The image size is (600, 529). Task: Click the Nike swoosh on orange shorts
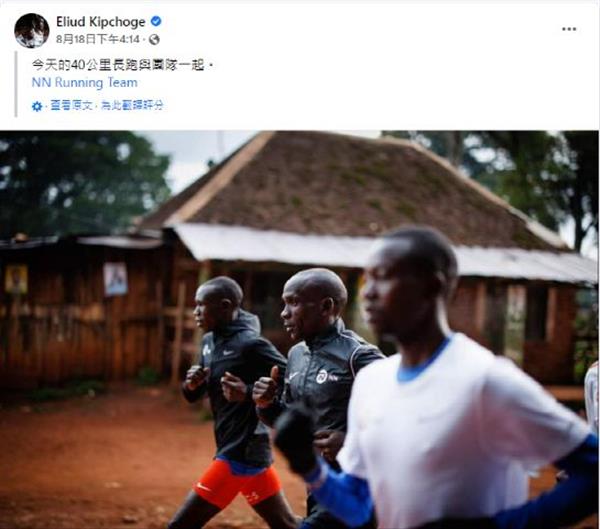(x=203, y=487)
